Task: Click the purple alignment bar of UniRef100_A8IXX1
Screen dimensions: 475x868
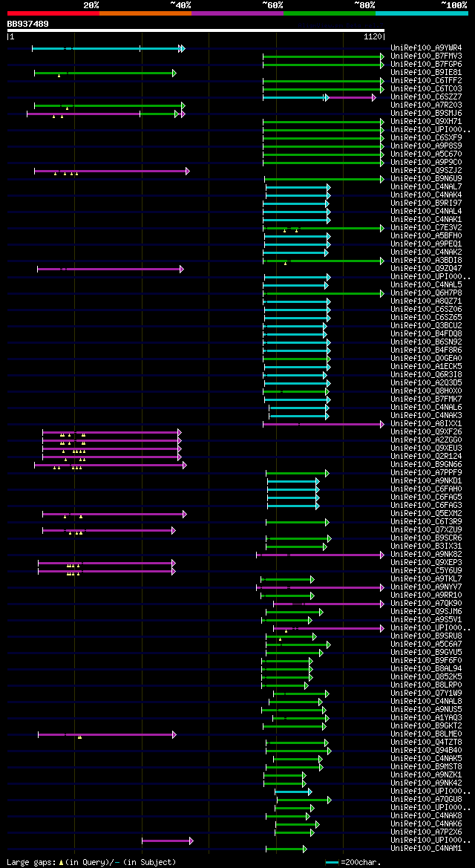Action: tap(324, 425)
